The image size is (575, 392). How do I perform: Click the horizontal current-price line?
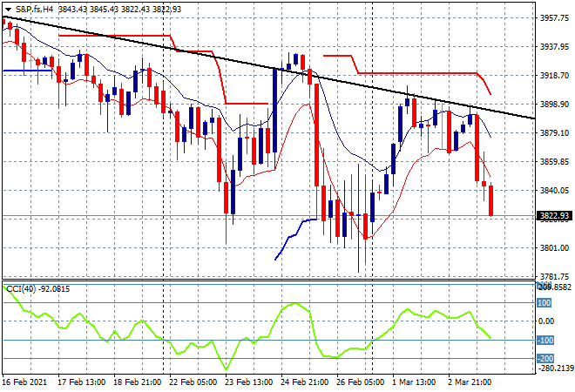[x=269, y=216]
